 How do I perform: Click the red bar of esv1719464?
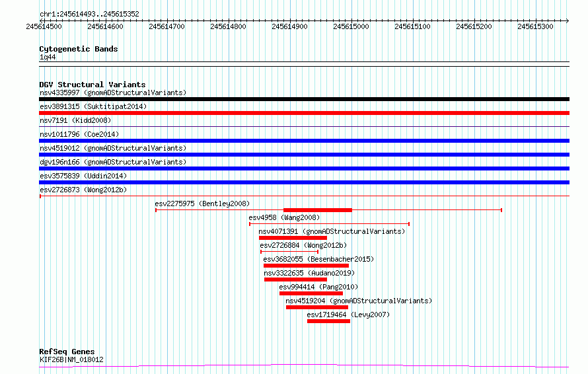[x=328, y=321]
